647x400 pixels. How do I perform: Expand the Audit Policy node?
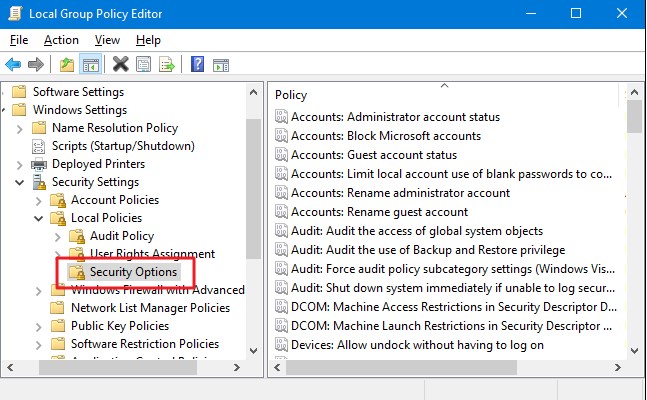click(57, 236)
